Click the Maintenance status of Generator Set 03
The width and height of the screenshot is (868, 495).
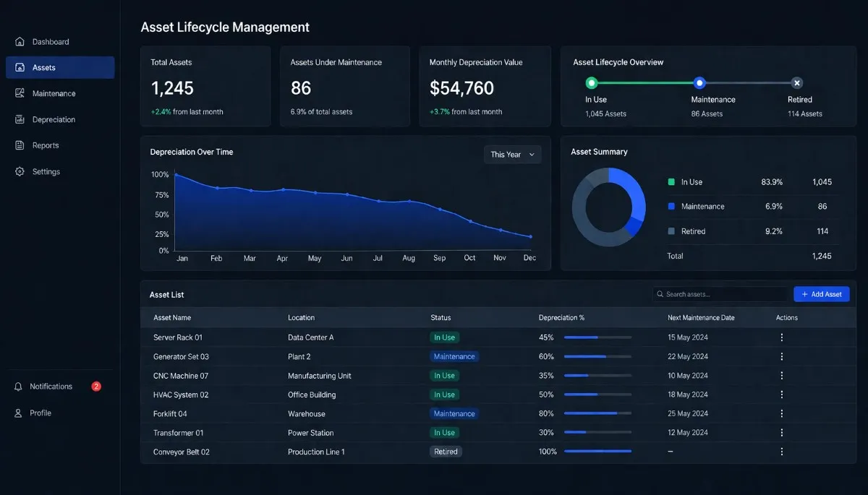454,356
